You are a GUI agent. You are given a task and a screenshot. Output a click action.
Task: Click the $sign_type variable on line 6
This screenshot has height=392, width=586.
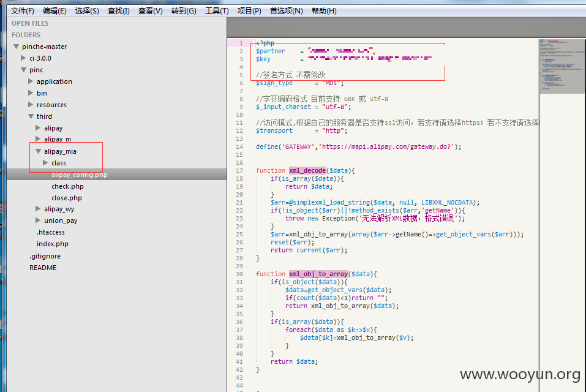click(274, 83)
